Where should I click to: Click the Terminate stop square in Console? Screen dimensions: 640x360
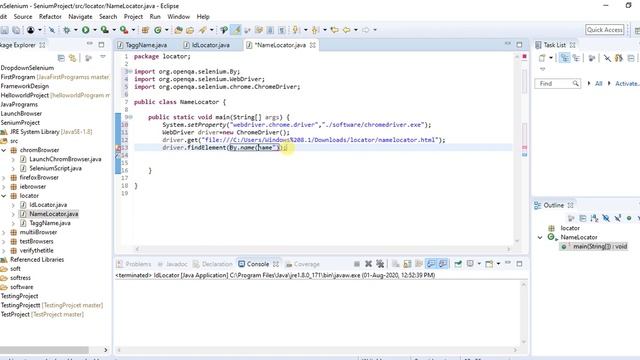357,264
